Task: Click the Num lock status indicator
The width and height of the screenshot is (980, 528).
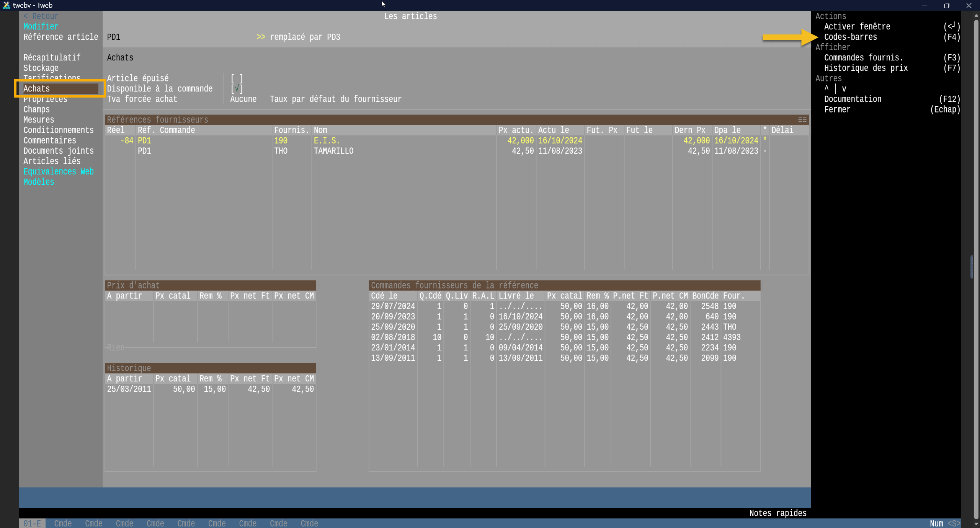Action: [x=936, y=523]
